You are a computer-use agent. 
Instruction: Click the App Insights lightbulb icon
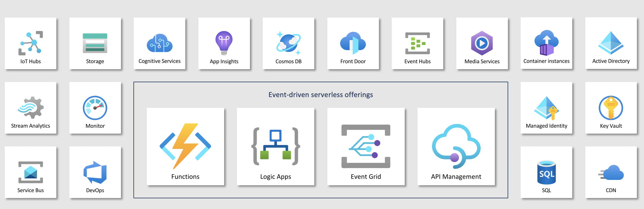point(224,43)
